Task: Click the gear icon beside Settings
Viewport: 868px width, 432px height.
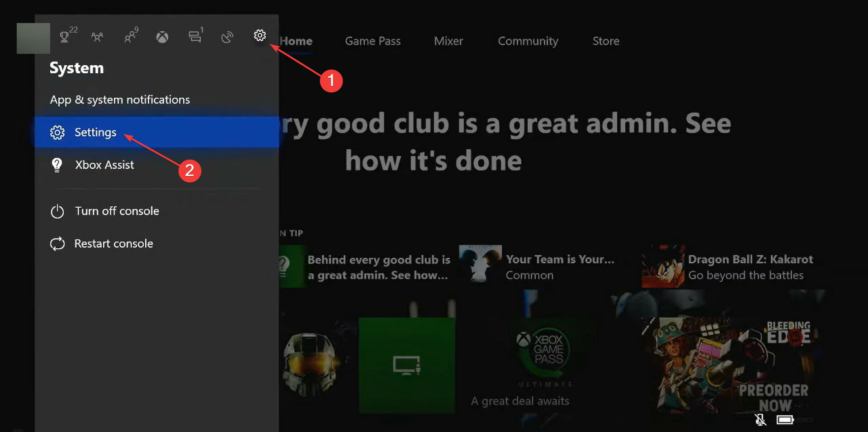Action: pyautogui.click(x=57, y=133)
